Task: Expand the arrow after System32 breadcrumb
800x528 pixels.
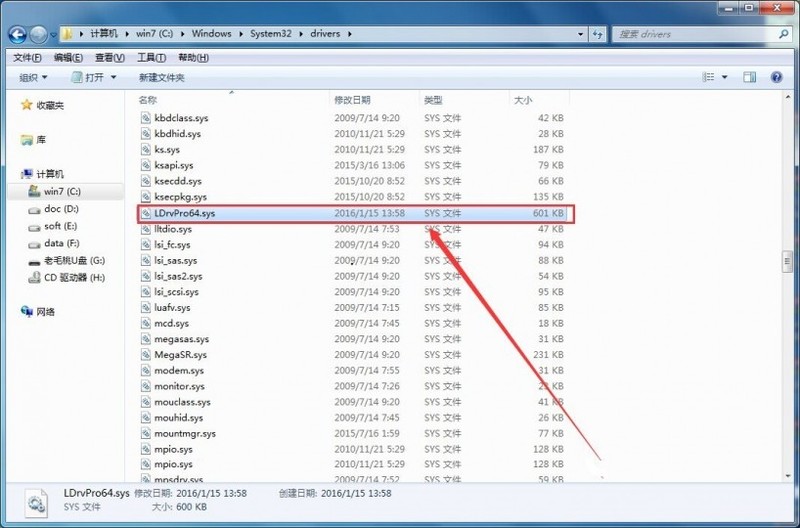Action: 300,34
